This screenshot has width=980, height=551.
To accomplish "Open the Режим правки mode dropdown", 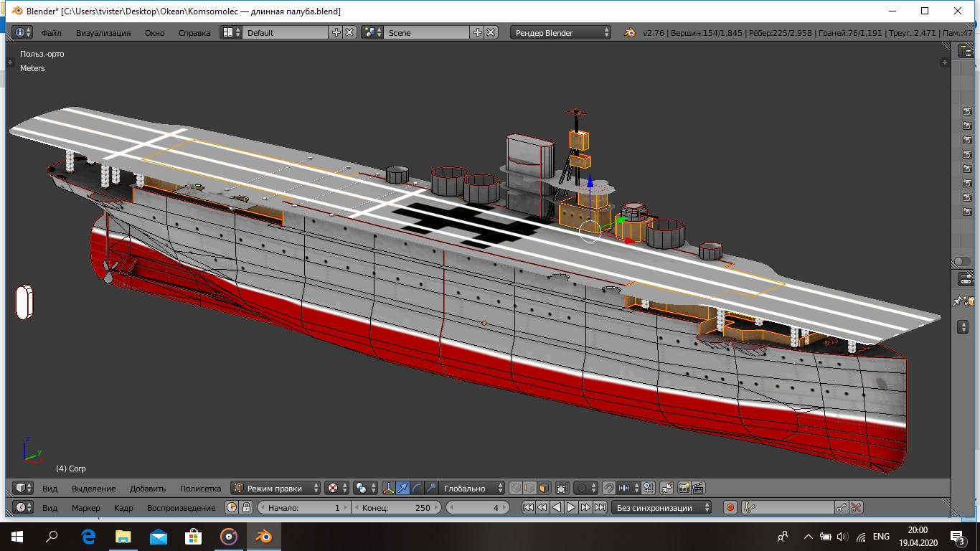I will tap(276, 489).
